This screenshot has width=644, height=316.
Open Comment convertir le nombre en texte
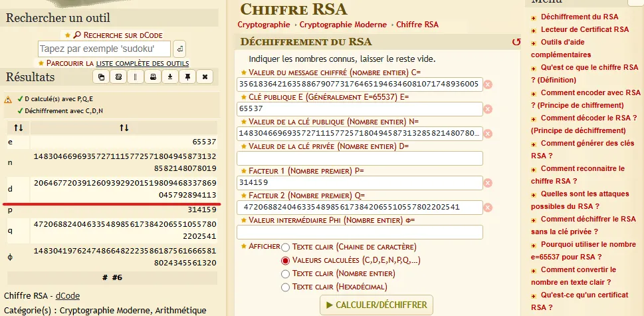point(574,275)
